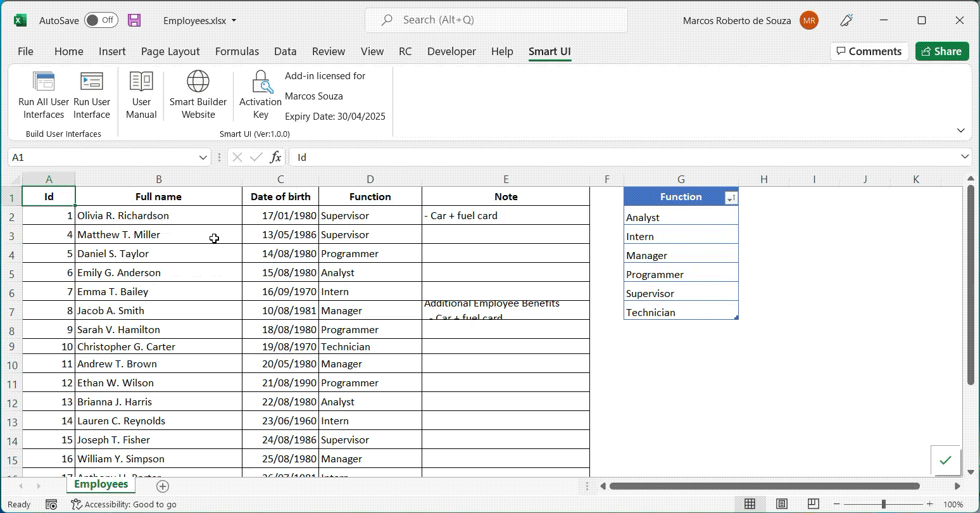Open the Smart Builder Website

tap(198, 94)
